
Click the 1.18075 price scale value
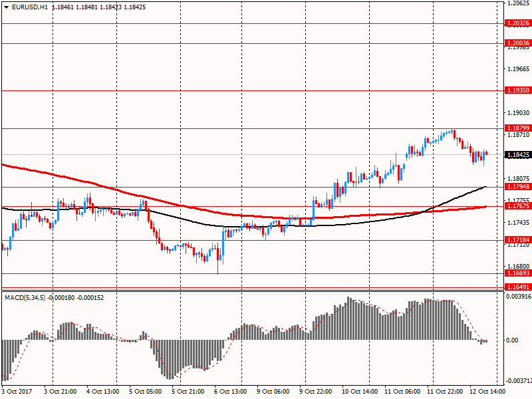518,178
